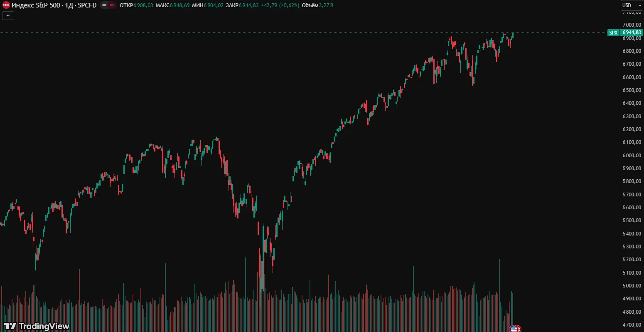Collapse the legend with the chevron button

pos(8,16)
